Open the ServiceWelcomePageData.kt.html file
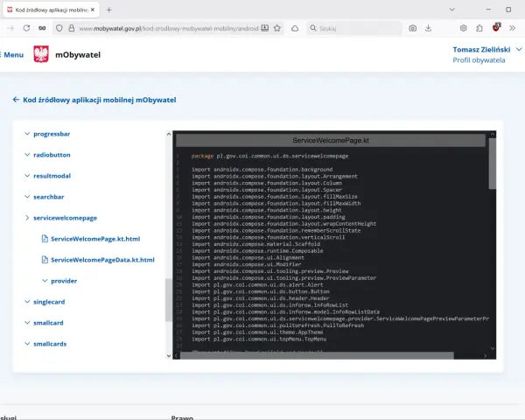The image size is (525, 420). (102, 260)
